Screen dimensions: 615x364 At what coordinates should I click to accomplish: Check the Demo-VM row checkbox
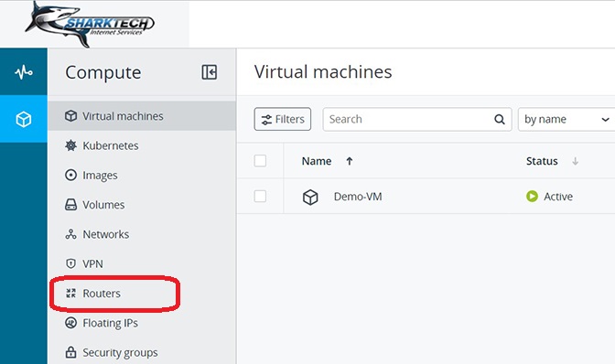[260, 196]
